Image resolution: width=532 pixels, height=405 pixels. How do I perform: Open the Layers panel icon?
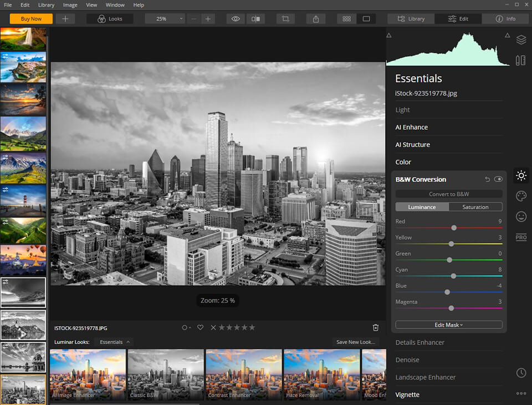click(x=521, y=40)
